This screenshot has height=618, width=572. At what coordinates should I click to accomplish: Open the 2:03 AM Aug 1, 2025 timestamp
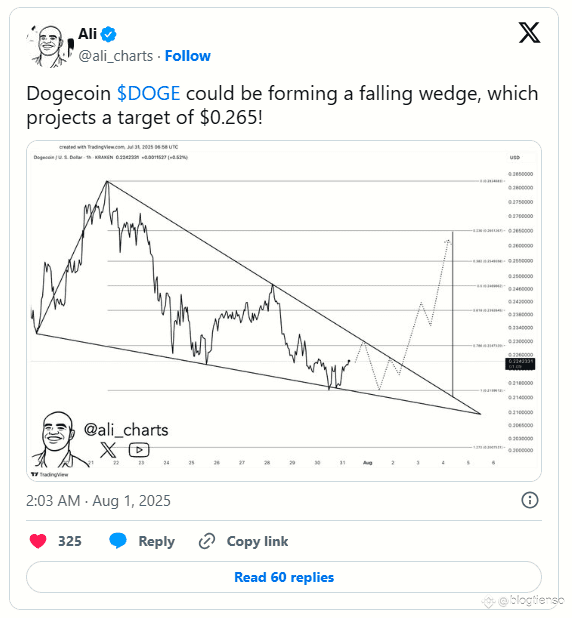coord(98,501)
